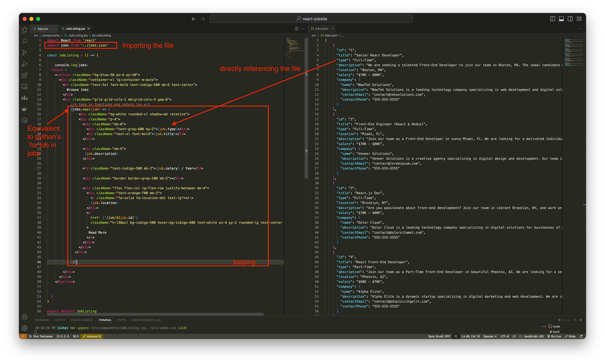Open the Extensions view
This screenshot has height=364, width=605.
(24, 75)
